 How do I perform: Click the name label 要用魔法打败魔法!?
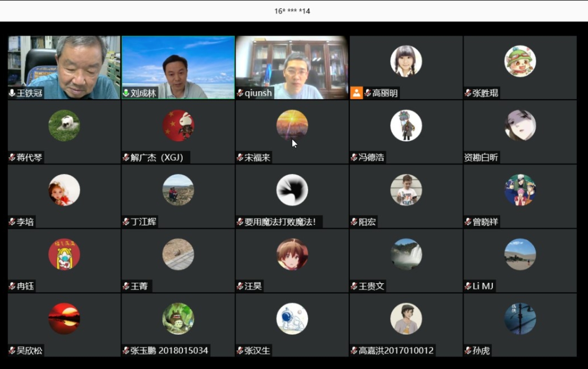click(280, 222)
